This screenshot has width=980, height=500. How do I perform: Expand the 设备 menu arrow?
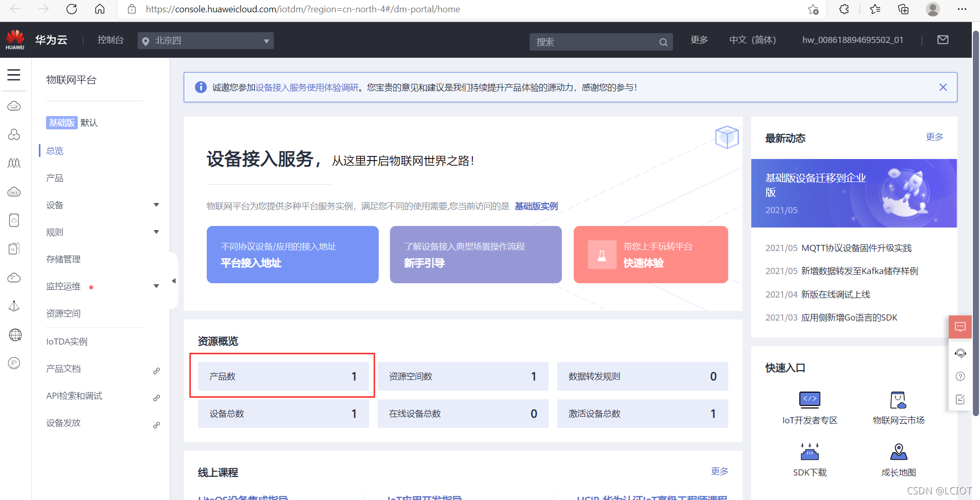tap(157, 205)
